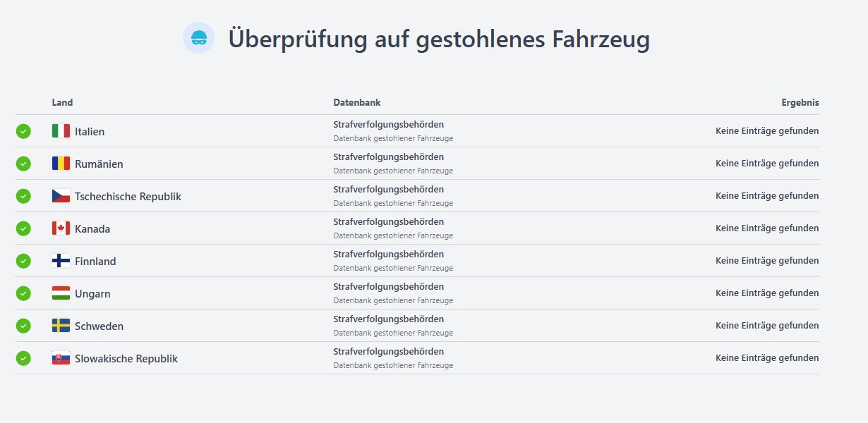Click the Hungary flag icon
Screen dimensions: 868x423
point(61,293)
